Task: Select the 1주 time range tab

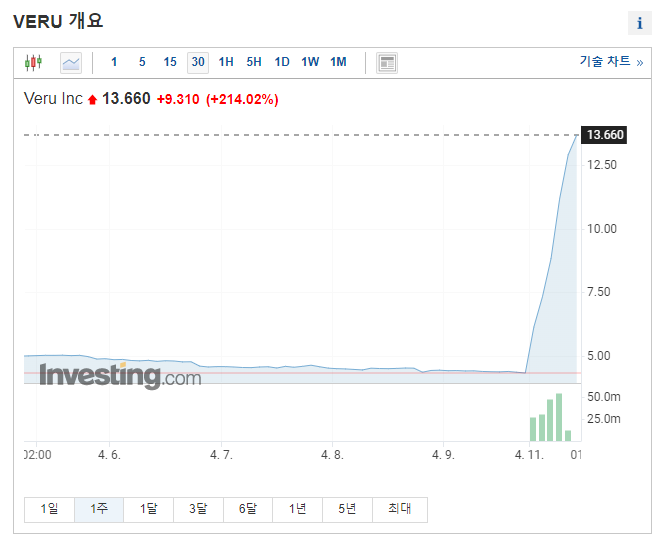Action: [99, 509]
